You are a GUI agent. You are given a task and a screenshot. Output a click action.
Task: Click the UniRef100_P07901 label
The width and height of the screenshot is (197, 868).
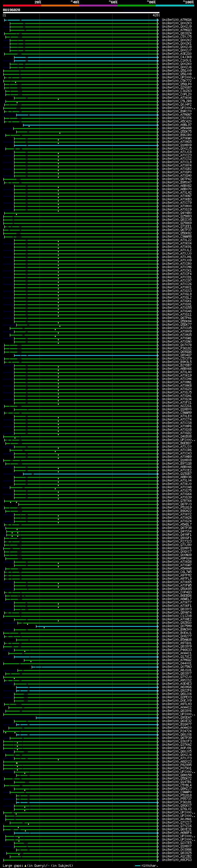(x=177, y=768)
